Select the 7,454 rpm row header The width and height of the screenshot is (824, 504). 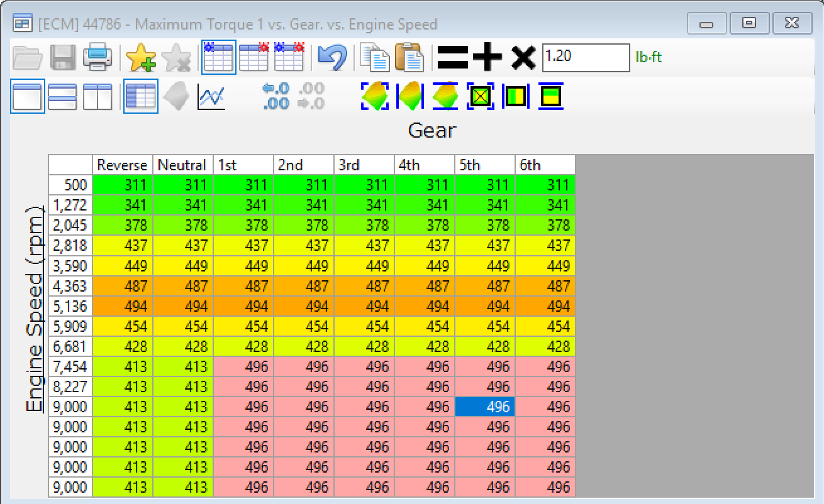coord(70,366)
